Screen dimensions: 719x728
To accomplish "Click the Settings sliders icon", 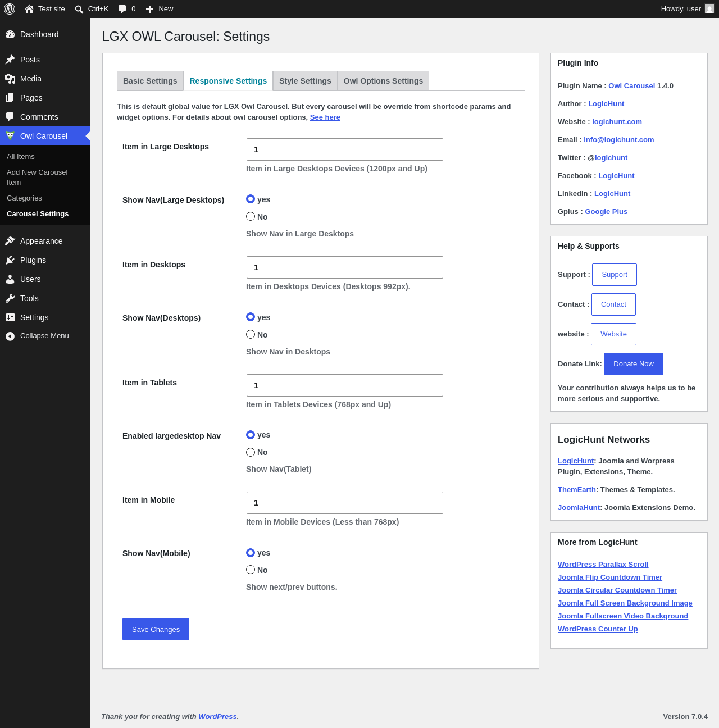I will click(x=10, y=317).
